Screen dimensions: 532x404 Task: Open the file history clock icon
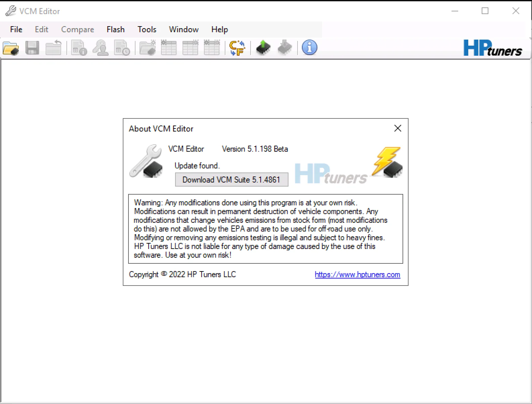[x=122, y=48]
